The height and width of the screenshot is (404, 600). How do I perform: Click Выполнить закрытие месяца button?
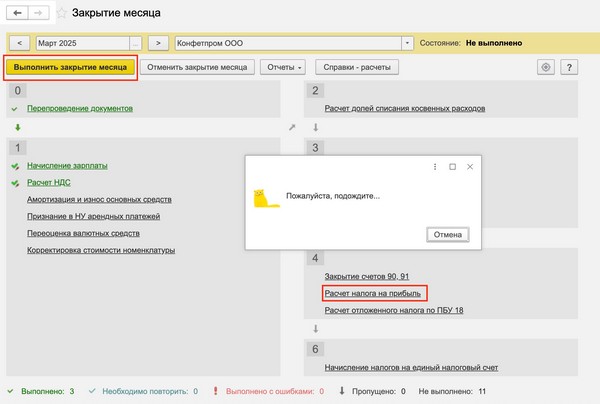tap(70, 67)
